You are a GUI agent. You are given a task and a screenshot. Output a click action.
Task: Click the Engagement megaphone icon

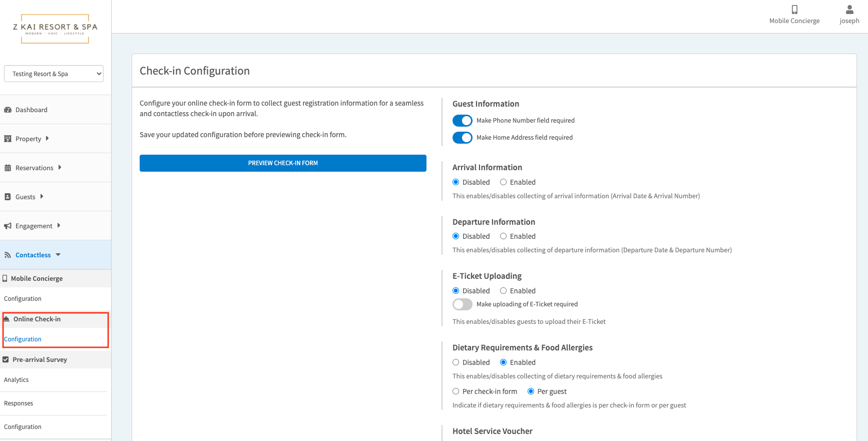tap(8, 226)
